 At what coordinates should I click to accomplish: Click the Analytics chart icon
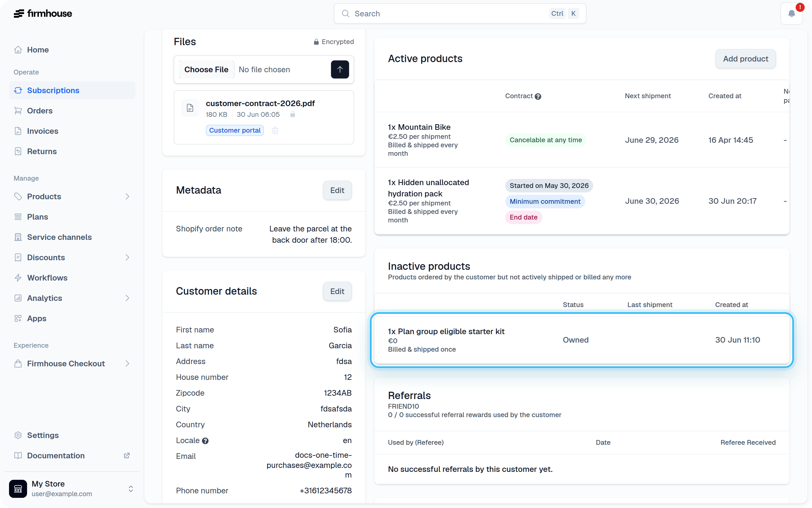pos(18,298)
